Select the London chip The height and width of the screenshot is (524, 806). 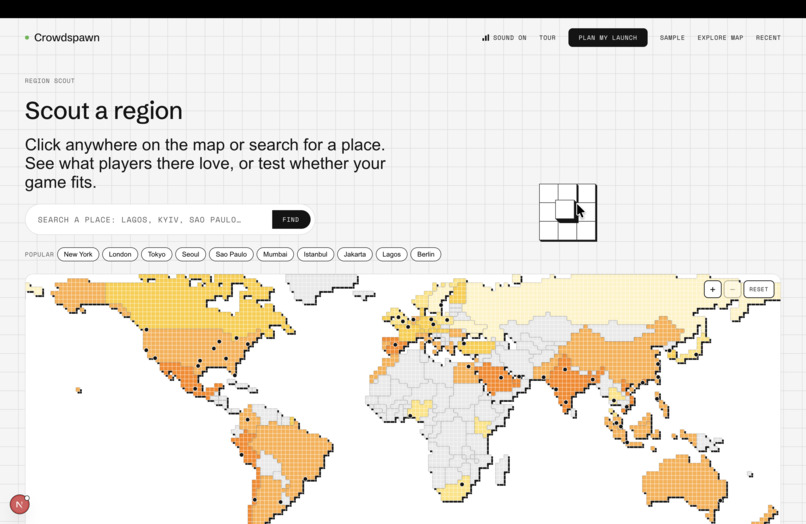[x=120, y=254]
